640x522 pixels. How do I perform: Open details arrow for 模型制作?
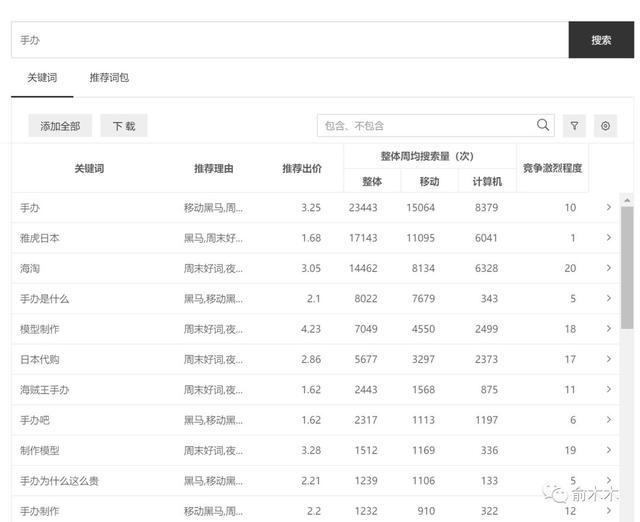pyautogui.click(x=608, y=329)
